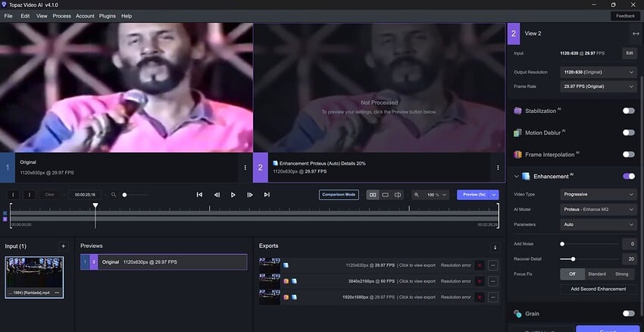Set Focus Fix to Strong

point(621,274)
